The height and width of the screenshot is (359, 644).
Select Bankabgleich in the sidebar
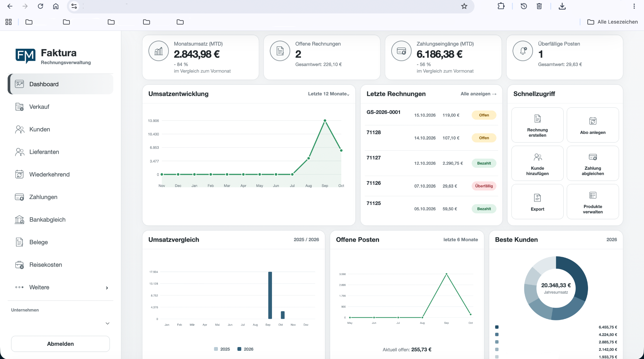60,219
